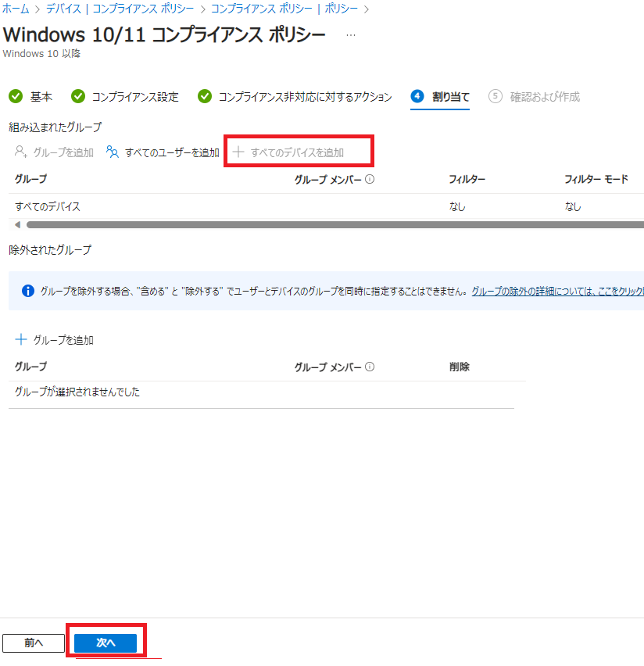Navigate to ホーム breadcrumb

(x=16, y=9)
